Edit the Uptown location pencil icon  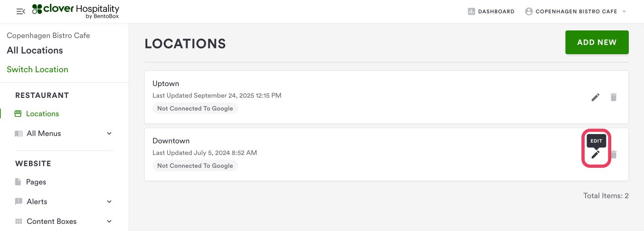coord(596,97)
